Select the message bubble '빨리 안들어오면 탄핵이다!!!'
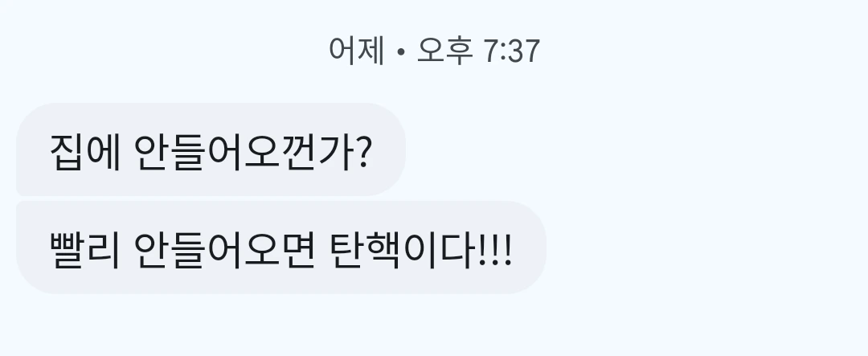868x356 pixels. (x=281, y=248)
